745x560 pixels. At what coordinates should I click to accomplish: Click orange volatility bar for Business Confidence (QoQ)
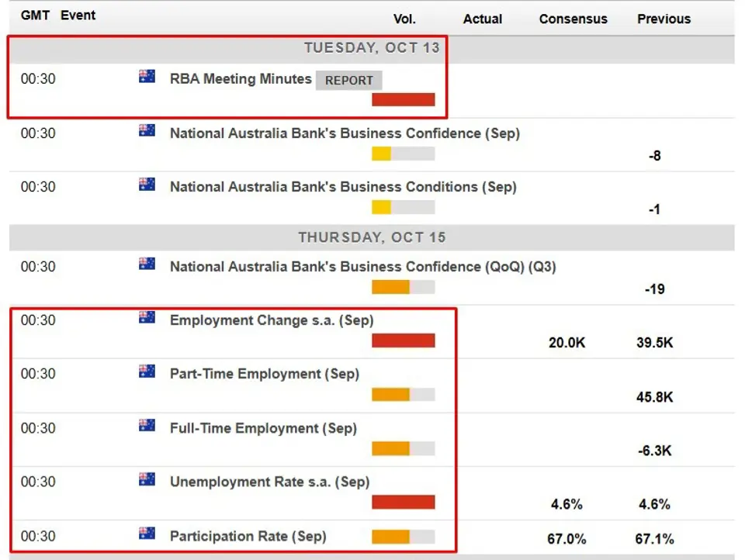coord(404,287)
